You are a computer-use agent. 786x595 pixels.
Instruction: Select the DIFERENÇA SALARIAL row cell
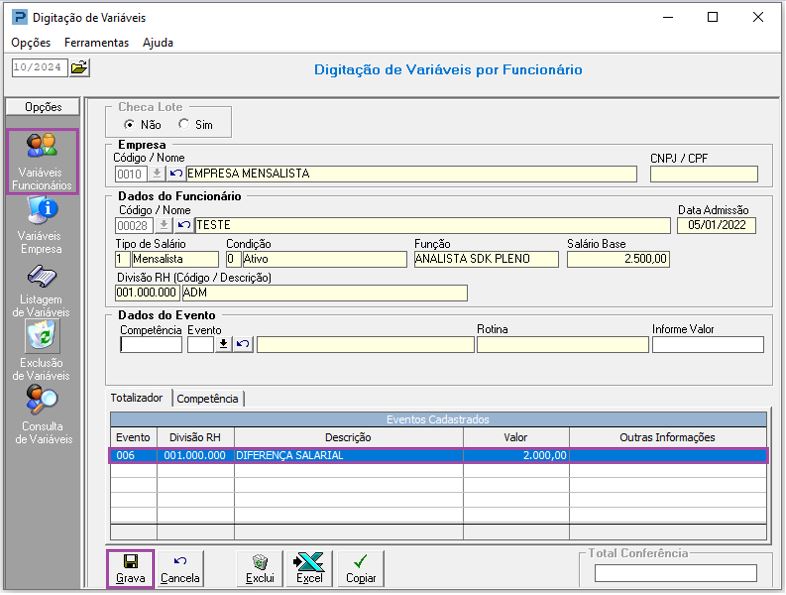click(348, 455)
